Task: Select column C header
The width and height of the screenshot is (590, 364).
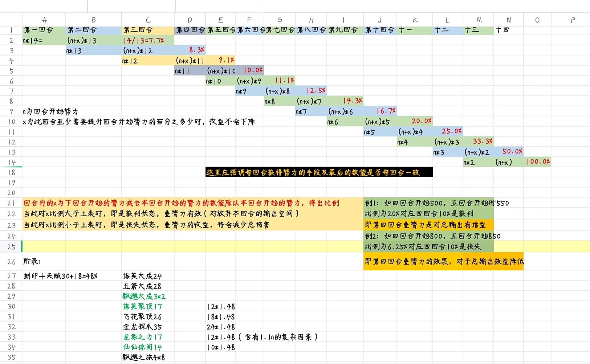Action: pyautogui.click(x=148, y=20)
